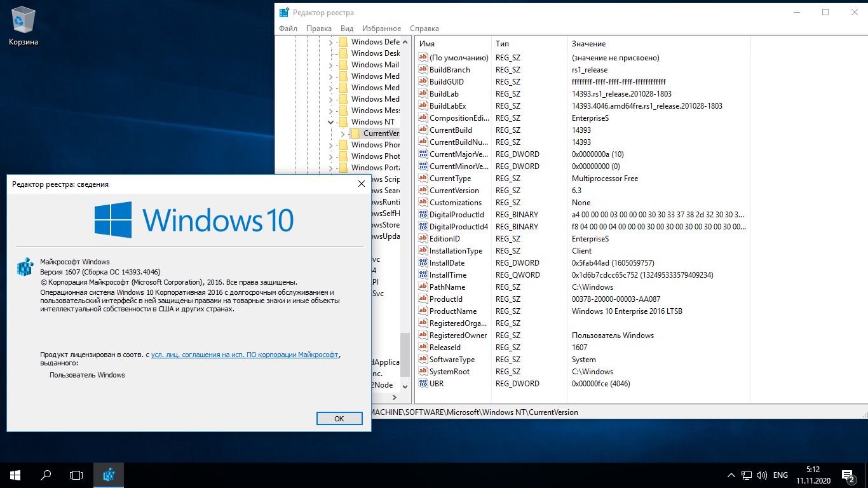Click the BuildBranch value string icon
The image size is (868, 488).
tap(423, 70)
